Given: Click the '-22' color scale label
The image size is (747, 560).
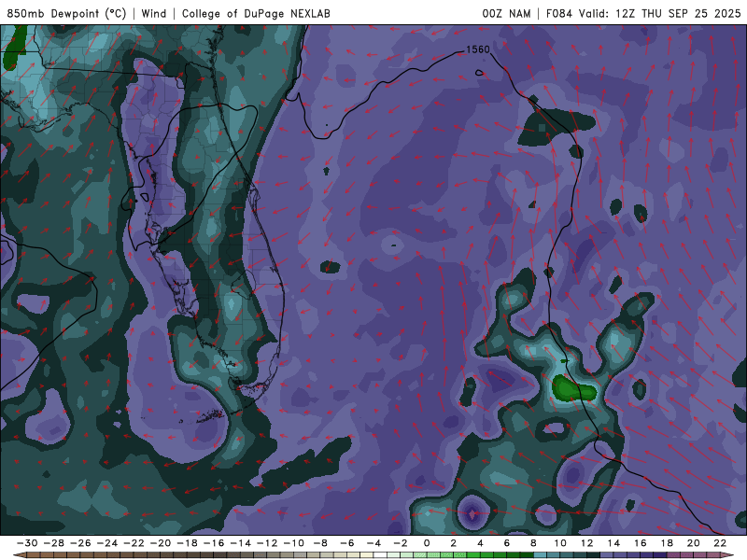Looking at the screenshot, I should point(134,543).
